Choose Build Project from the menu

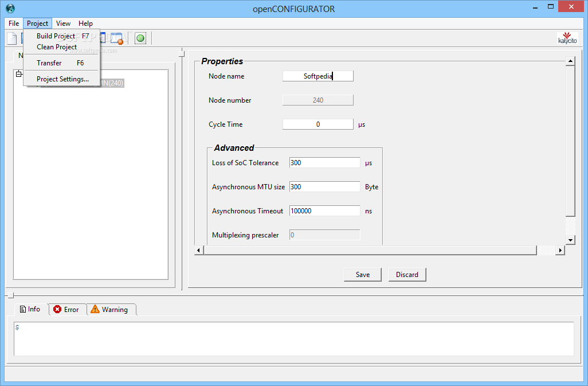[x=62, y=36]
